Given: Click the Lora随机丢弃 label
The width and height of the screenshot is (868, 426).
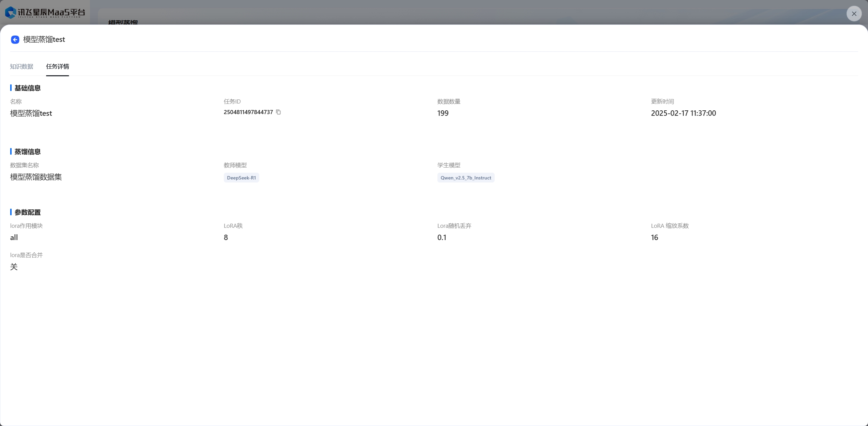Looking at the screenshot, I should coord(454,226).
